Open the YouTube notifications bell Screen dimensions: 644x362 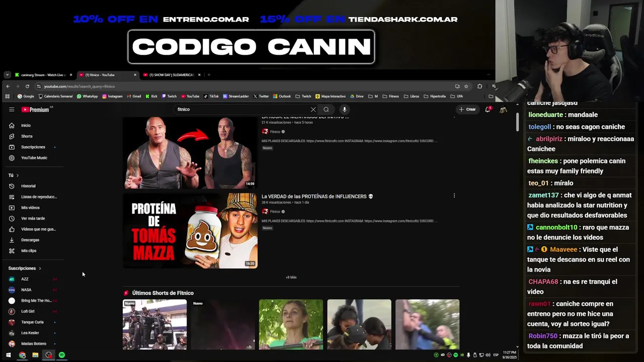click(488, 109)
